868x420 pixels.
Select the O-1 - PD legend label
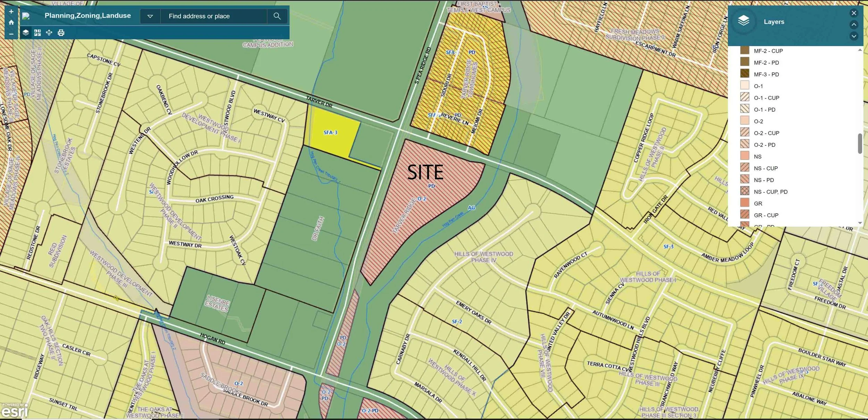click(765, 110)
